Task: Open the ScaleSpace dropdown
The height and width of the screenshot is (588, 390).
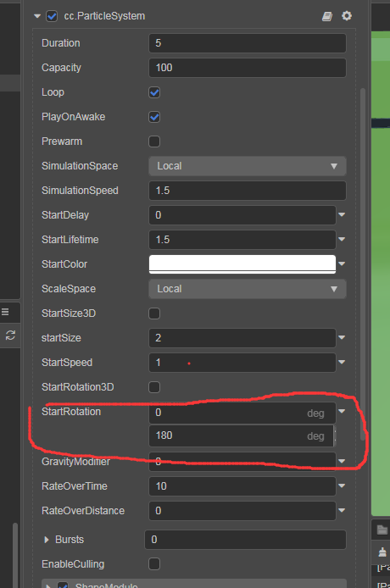Action: [x=248, y=289]
